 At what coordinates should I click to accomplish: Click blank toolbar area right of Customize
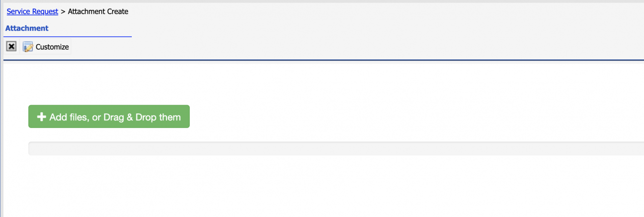coord(352,47)
